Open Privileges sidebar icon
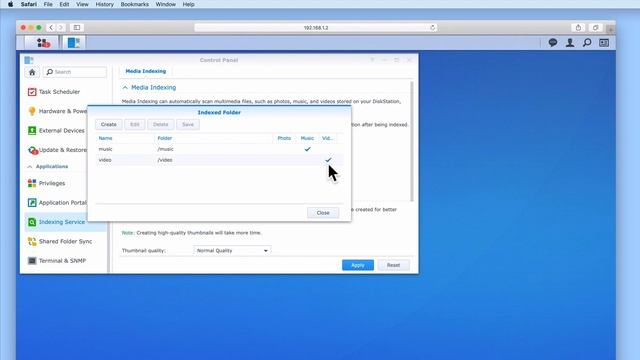 tap(32, 183)
